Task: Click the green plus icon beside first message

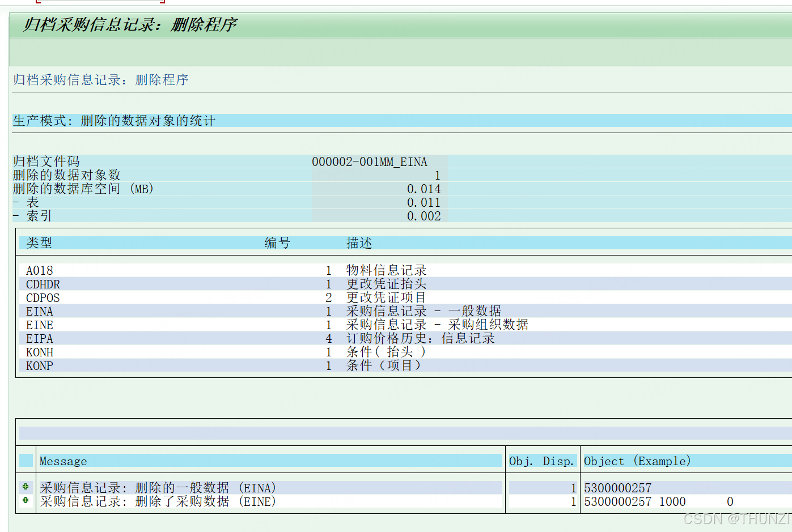Action: 26,487
